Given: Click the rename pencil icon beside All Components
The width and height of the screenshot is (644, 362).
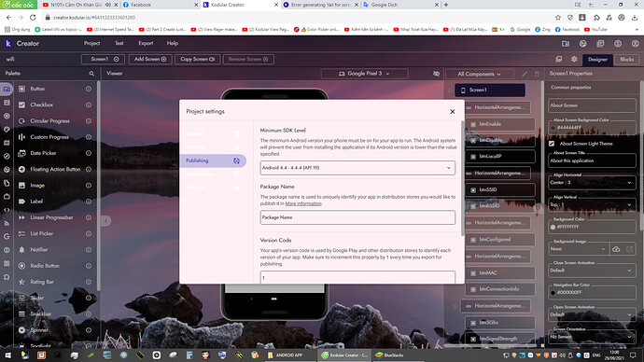Looking at the screenshot, I should point(525,74).
